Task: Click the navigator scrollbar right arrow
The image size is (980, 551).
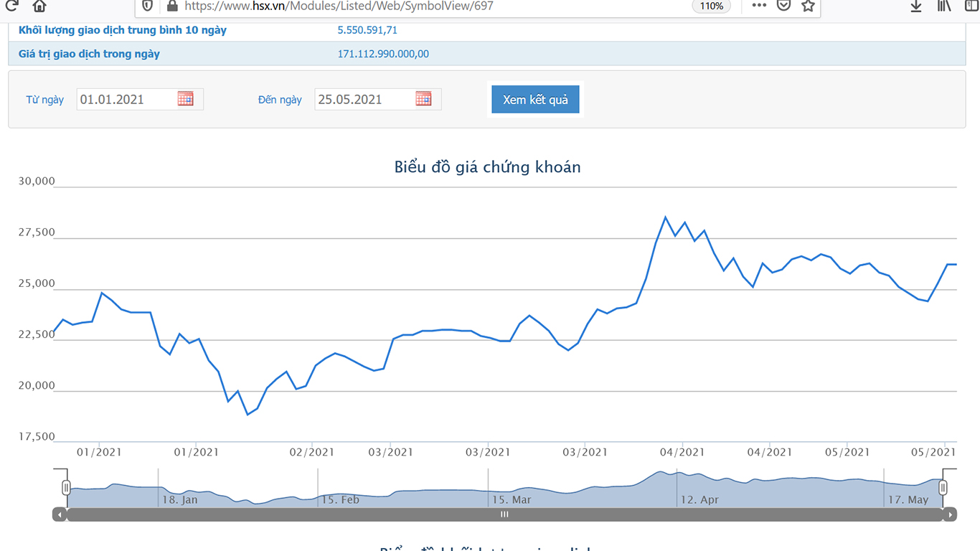Action: point(951,514)
